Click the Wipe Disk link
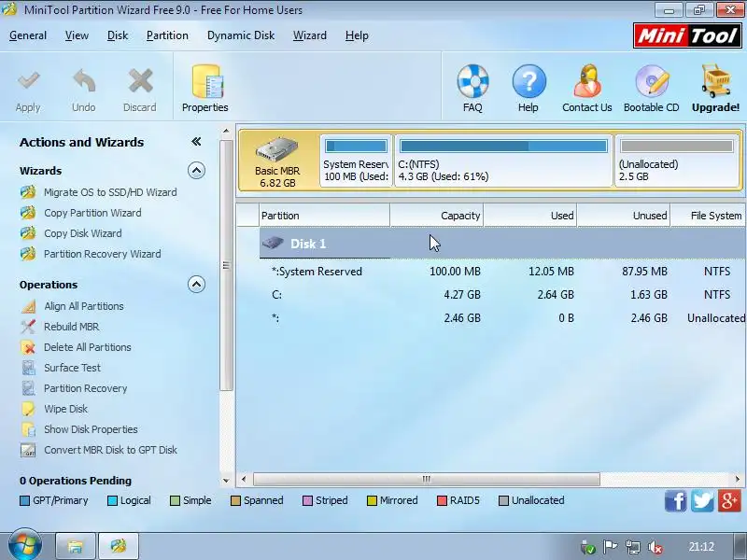Image resolution: width=747 pixels, height=560 pixels. pyautogui.click(x=65, y=409)
